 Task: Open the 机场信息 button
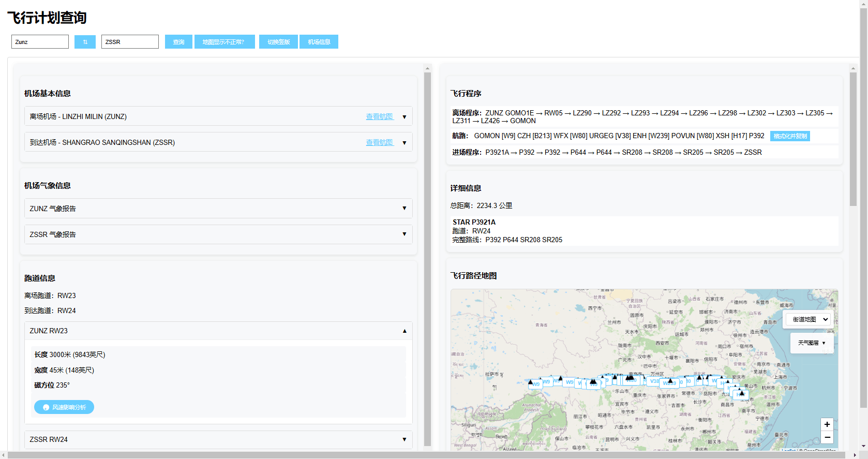coord(319,42)
